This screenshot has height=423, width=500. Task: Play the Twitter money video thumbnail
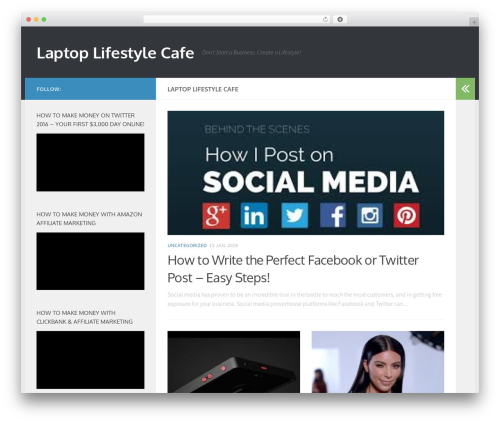pos(90,162)
